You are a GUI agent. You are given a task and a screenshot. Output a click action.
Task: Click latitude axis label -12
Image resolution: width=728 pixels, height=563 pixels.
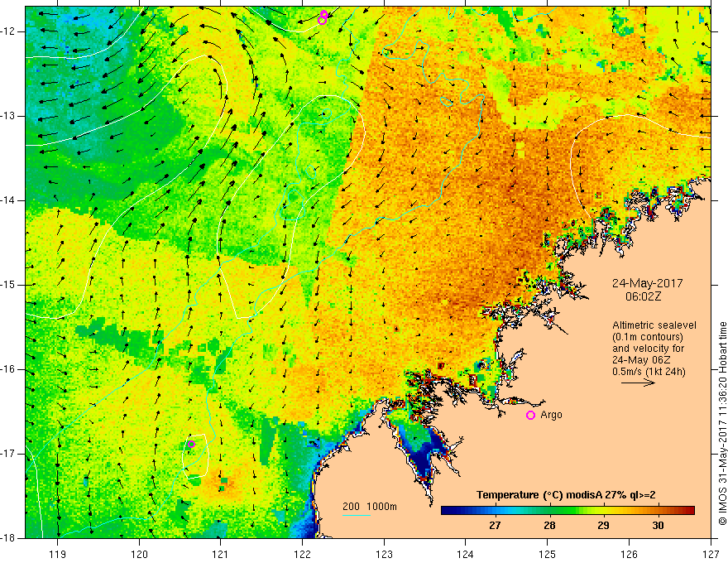(x=8, y=31)
